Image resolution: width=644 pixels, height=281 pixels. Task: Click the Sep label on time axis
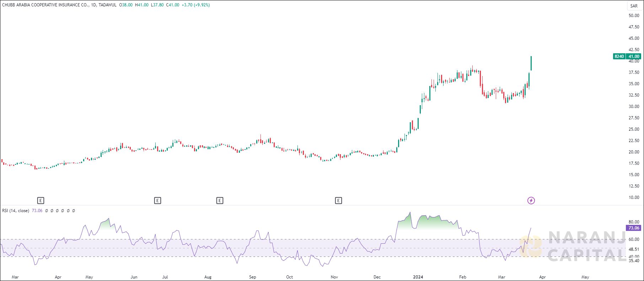[253, 277]
